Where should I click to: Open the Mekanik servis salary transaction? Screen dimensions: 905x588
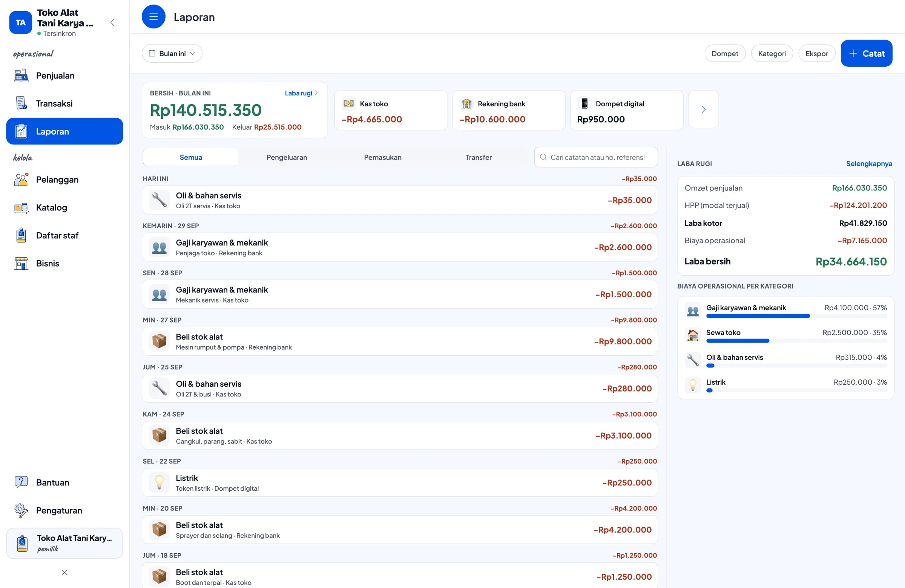click(400, 294)
